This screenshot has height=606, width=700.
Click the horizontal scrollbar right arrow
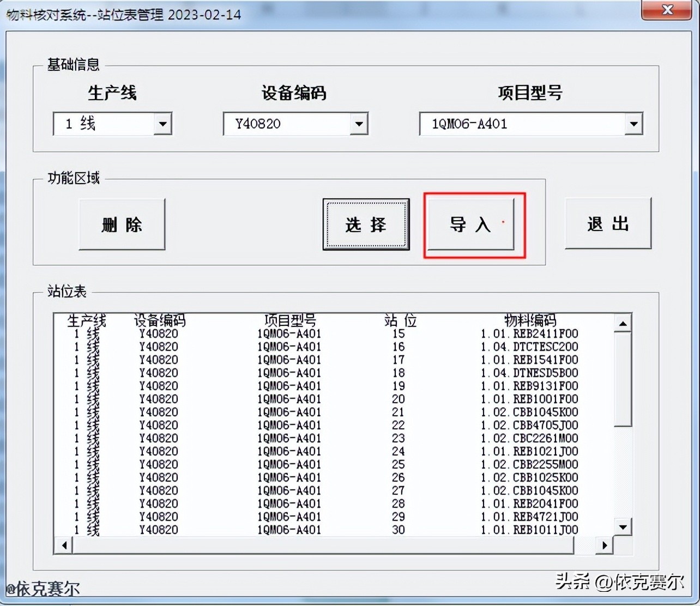(605, 545)
